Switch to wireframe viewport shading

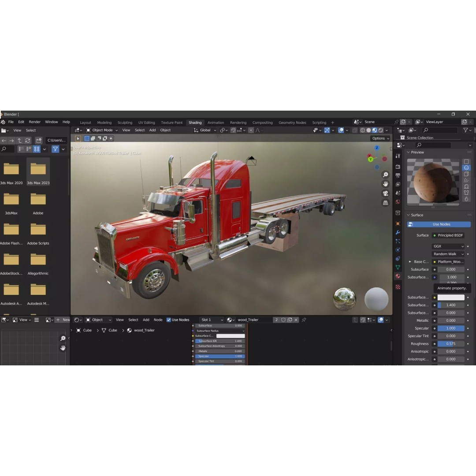(362, 130)
